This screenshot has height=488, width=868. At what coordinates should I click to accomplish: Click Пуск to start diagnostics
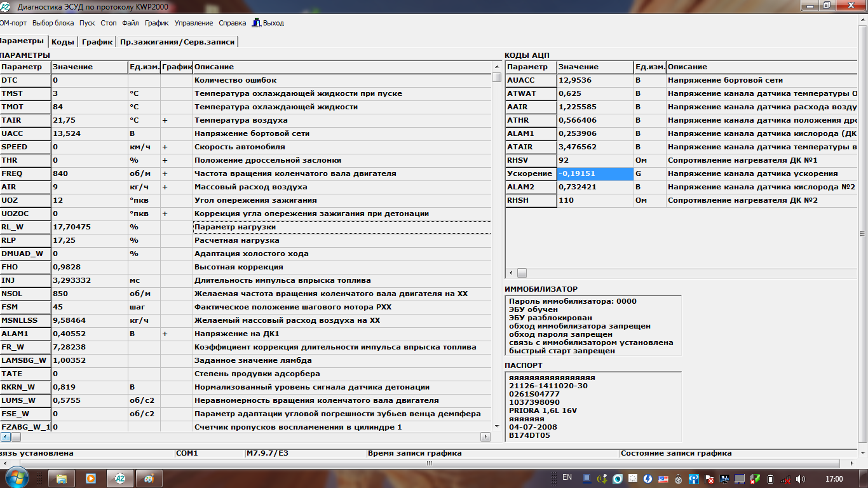click(x=87, y=23)
